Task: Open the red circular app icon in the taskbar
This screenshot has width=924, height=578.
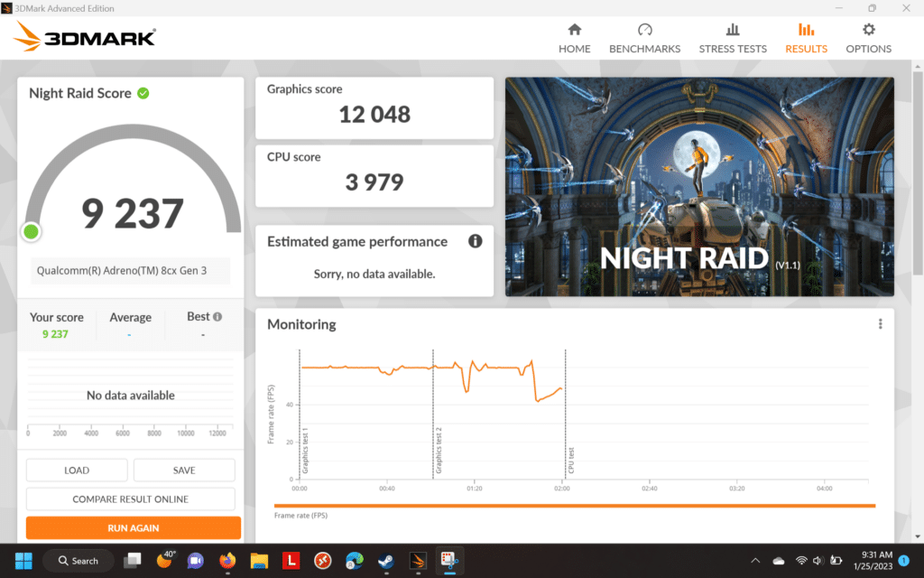Action: 322,560
